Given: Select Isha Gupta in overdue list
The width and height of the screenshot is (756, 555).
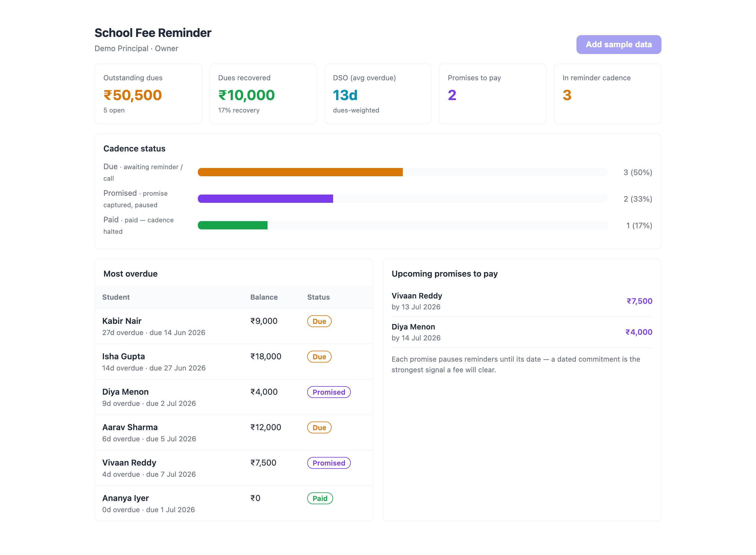Looking at the screenshot, I should [123, 356].
